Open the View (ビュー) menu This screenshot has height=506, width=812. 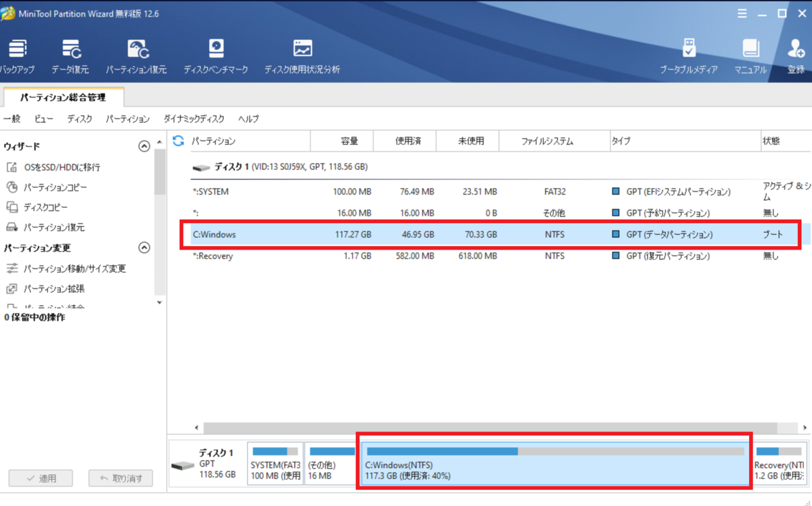44,119
